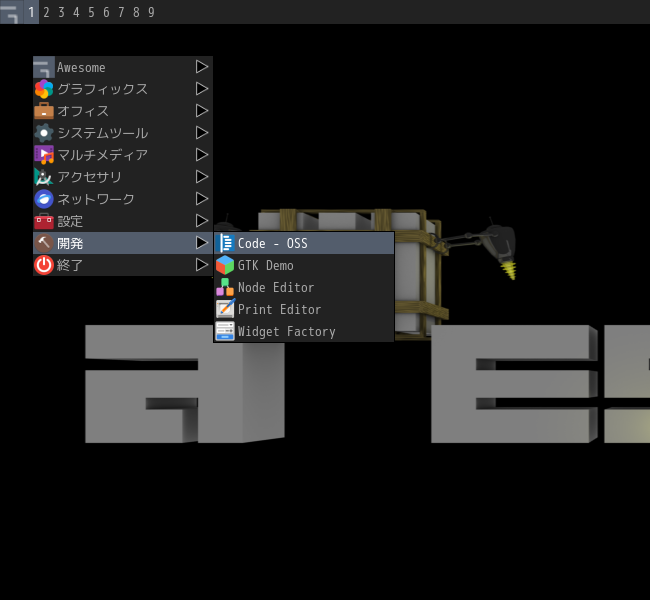Switch to workspace tag 5

click(x=91, y=12)
